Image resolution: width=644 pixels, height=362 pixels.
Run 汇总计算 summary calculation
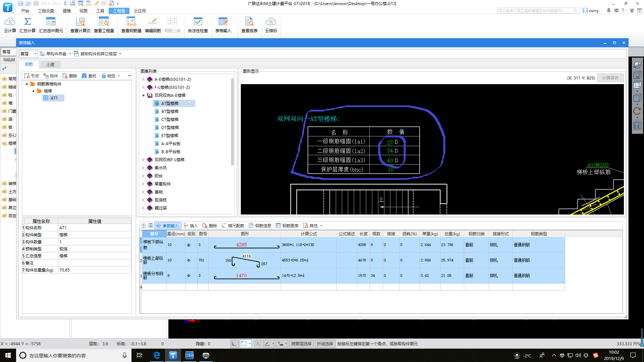[28, 25]
